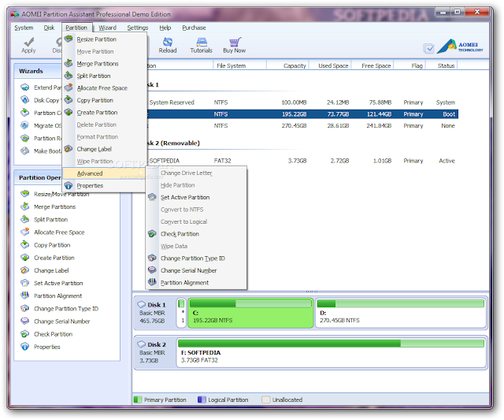The width and height of the screenshot is (504, 420).
Task: Click the Disk Copy wizard icon
Action: click(x=24, y=100)
